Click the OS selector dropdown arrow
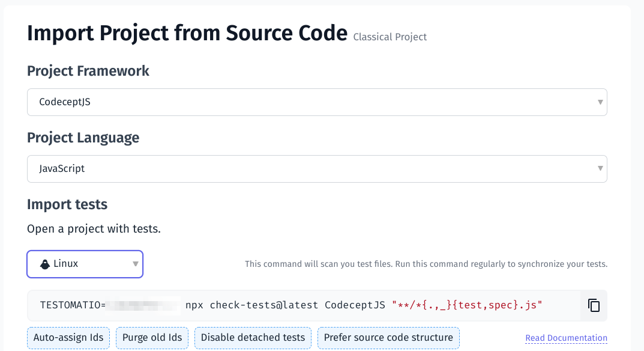This screenshot has width=644, height=351. 135,264
